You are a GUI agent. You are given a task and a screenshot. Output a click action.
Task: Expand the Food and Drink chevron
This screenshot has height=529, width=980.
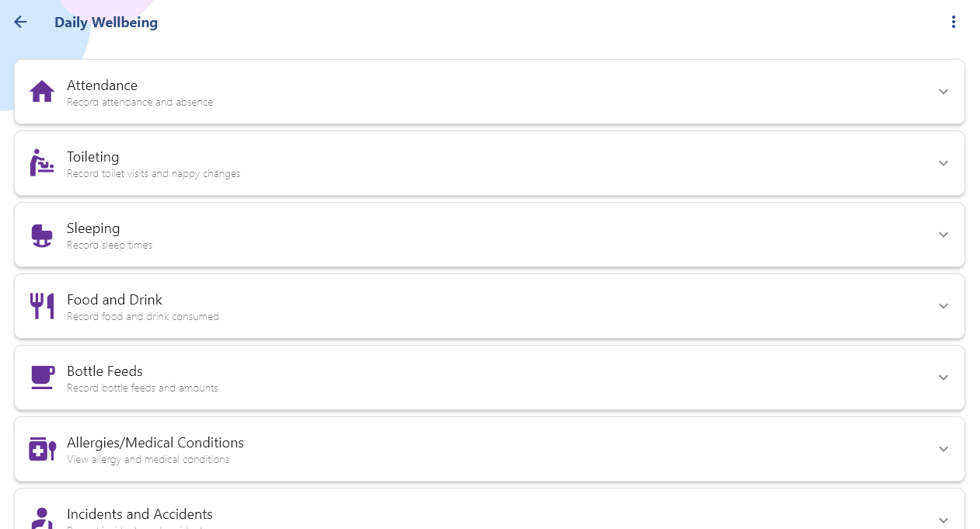(943, 306)
